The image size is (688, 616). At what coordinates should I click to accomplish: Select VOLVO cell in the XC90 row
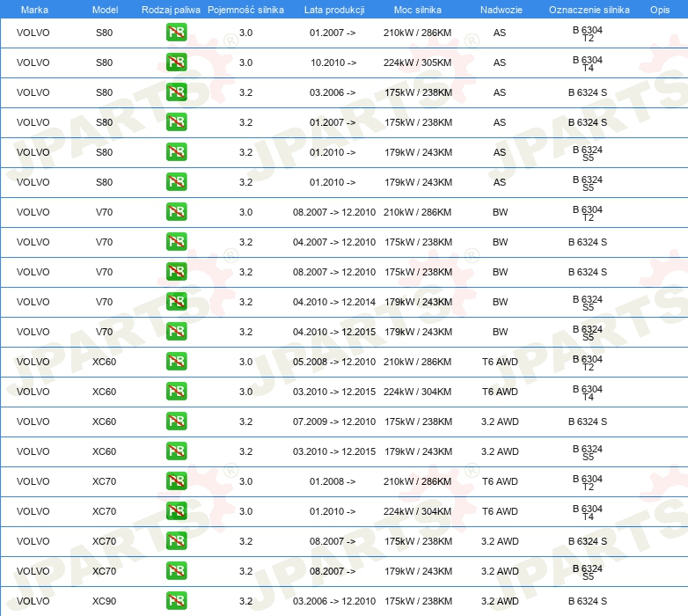[33, 601]
